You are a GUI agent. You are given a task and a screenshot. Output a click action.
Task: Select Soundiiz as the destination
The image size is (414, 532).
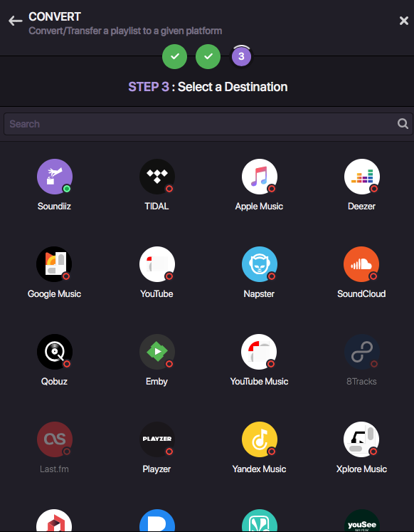[55, 177]
